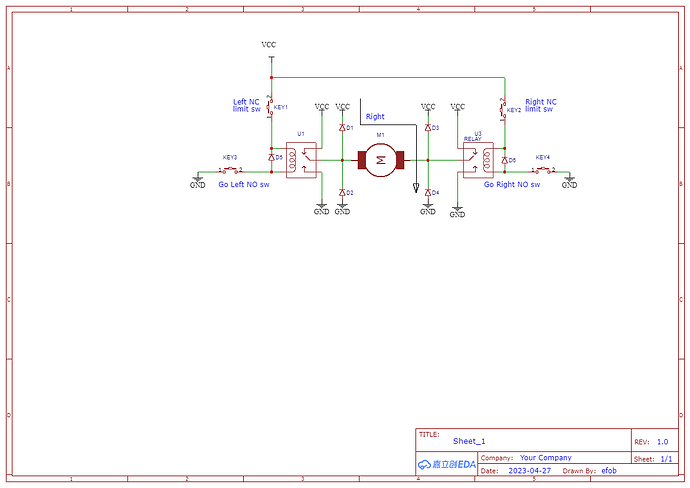Pick diode D3 symbol
This screenshot has height=488, width=690.
click(428, 128)
